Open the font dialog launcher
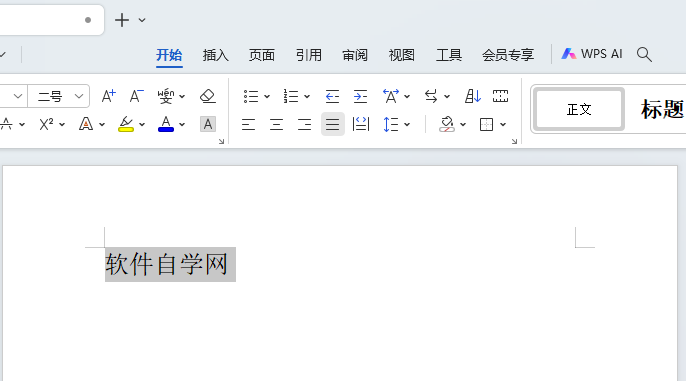The width and height of the screenshot is (686, 381). (x=221, y=141)
